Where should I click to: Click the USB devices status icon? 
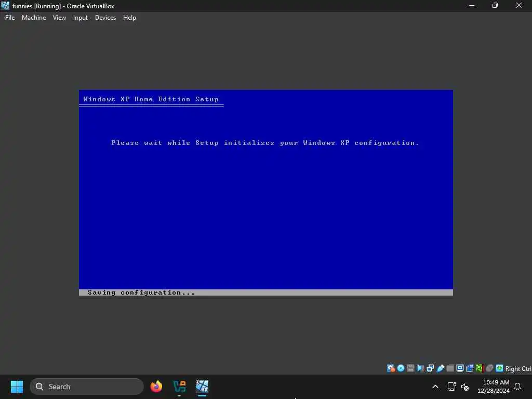441,368
